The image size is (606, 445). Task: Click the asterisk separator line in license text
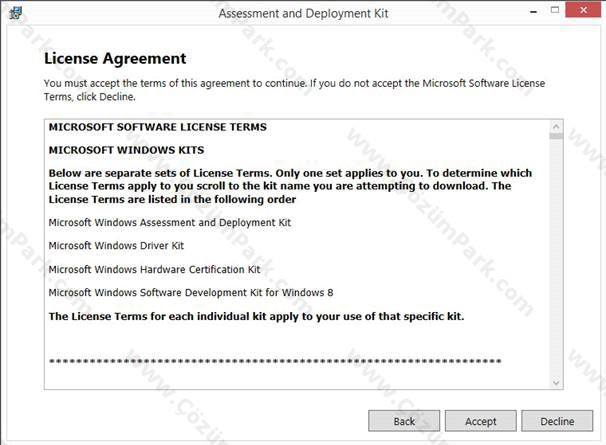pyautogui.click(x=275, y=362)
